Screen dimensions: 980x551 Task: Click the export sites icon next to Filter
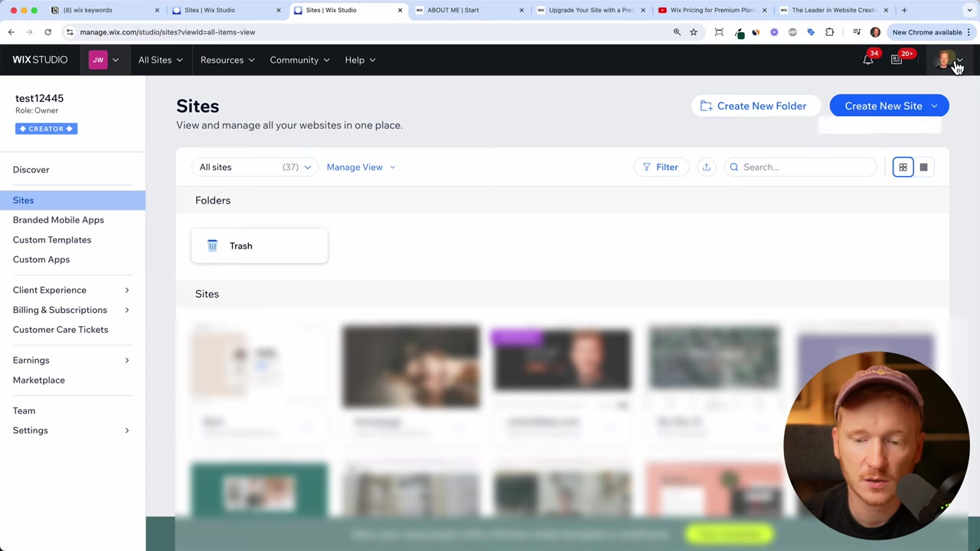[706, 167]
